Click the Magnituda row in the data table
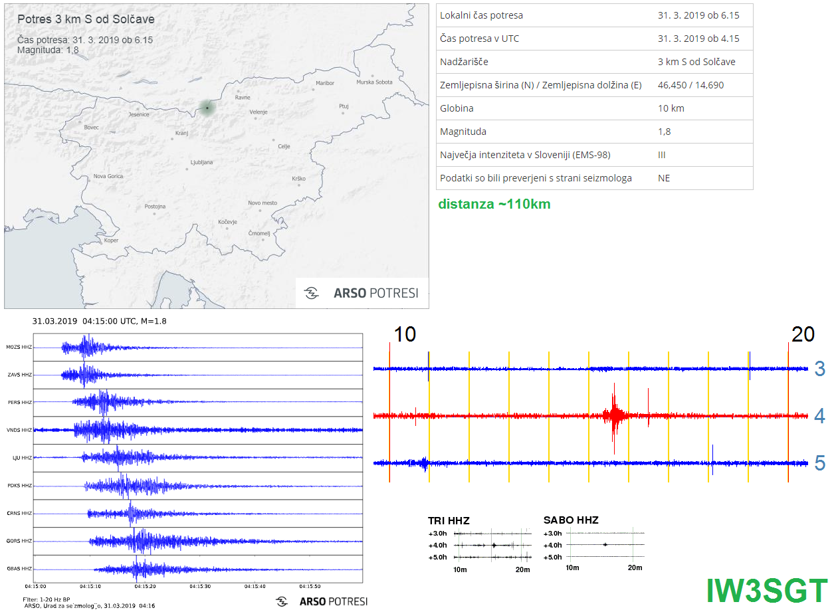Image resolution: width=840 pixels, height=616 pixels. [594, 132]
